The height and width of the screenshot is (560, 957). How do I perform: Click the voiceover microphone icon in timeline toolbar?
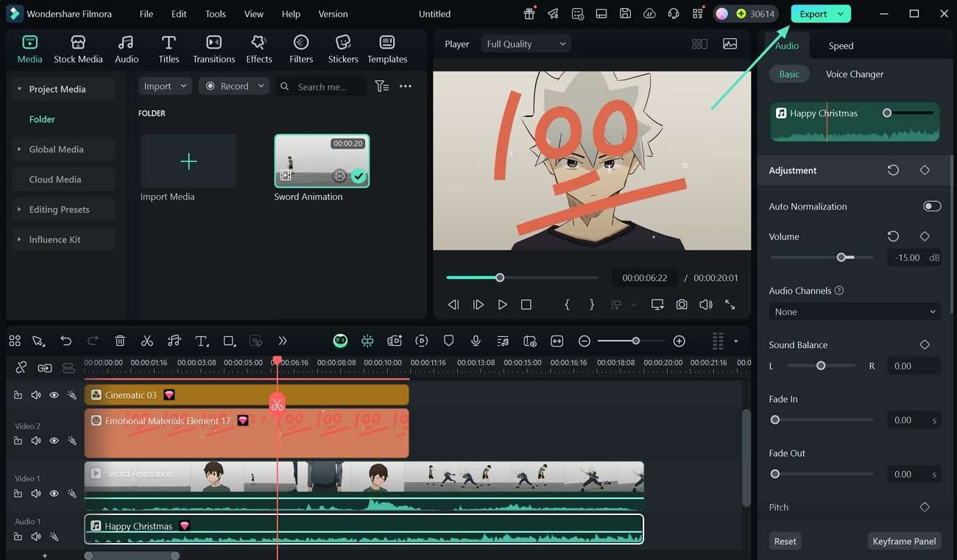(x=476, y=341)
